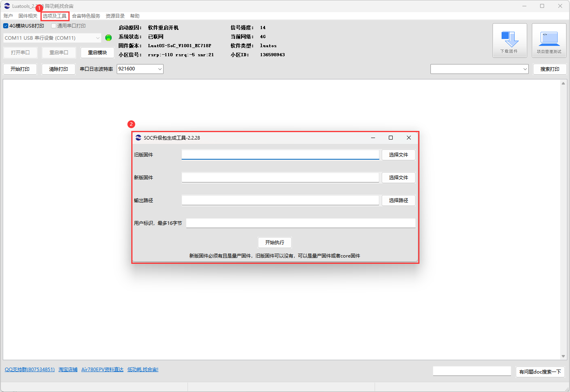Click the 打开串口 button
570x392 pixels.
20,53
